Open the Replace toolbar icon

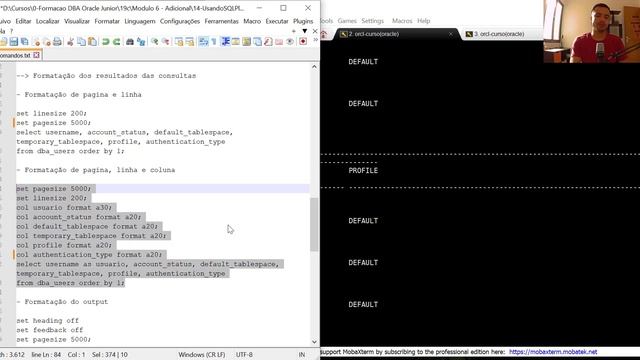[x=141, y=42]
